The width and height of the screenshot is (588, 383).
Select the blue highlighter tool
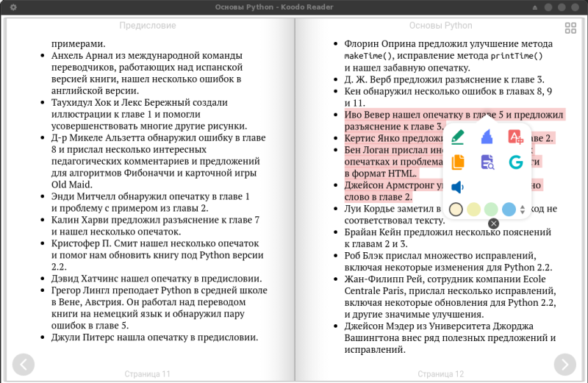(487, 137)
